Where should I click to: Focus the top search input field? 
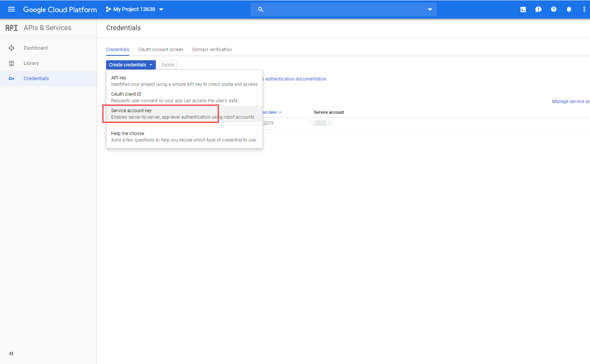344,10
